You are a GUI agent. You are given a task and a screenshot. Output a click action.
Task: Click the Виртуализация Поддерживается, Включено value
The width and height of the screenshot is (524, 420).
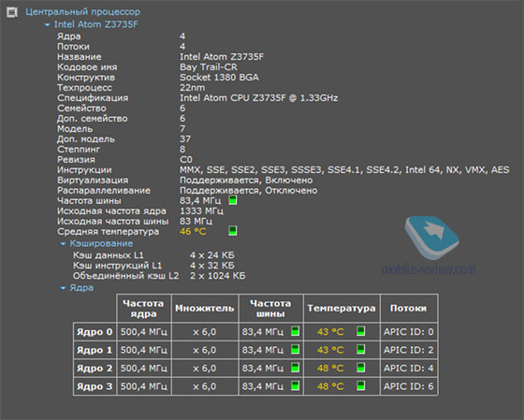(246, 181)
